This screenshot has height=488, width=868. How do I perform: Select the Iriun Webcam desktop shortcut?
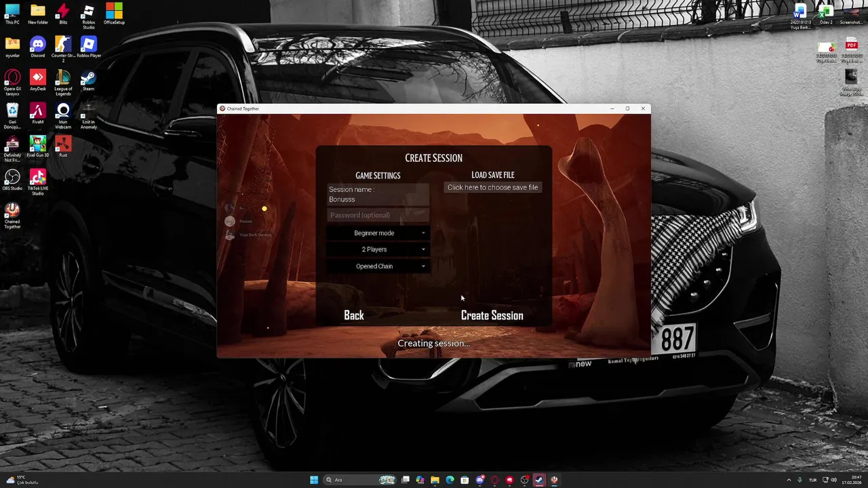[x=63, y=116]
